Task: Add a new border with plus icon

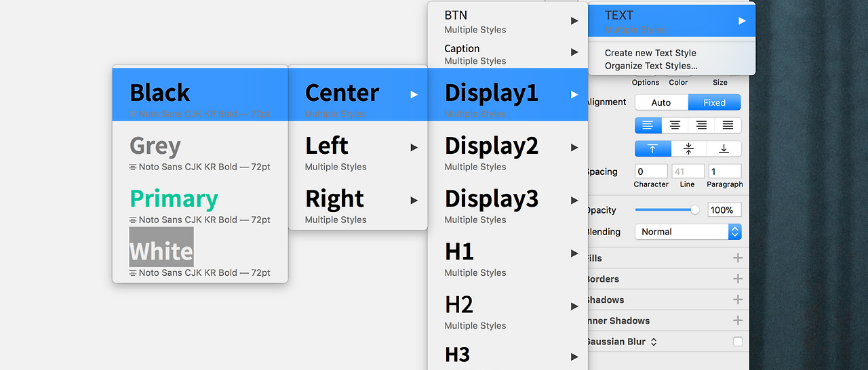Action: pos(738,279)
